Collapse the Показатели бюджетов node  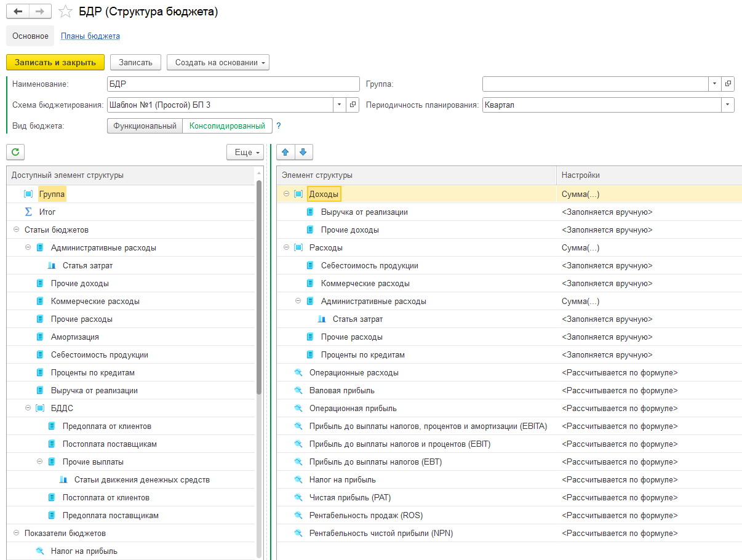coord(16,534)
